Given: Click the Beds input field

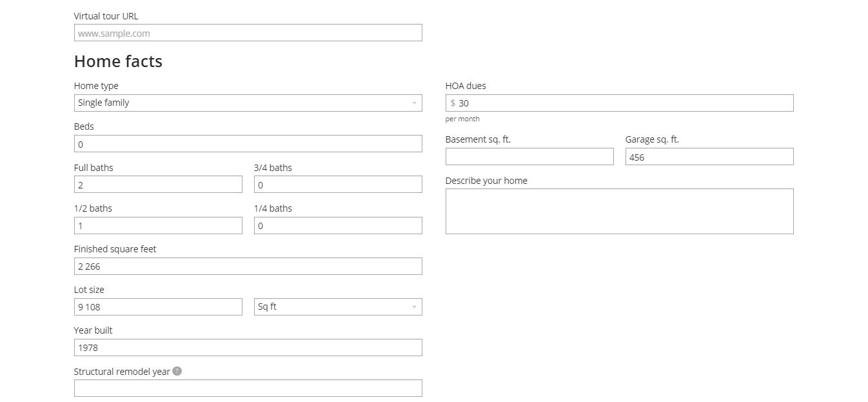Looking at the screenshot, I should point(248,144).
